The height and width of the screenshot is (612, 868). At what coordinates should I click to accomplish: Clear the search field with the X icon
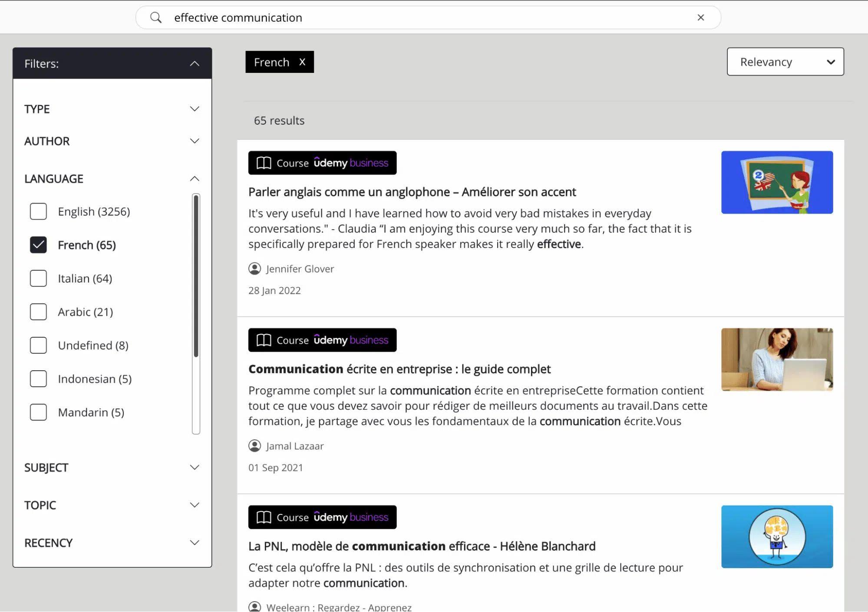pos(700,17)
